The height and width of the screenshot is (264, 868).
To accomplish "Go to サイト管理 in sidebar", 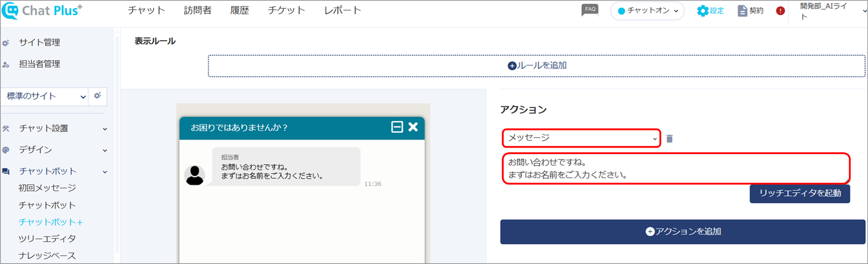I will coord(39,43).
